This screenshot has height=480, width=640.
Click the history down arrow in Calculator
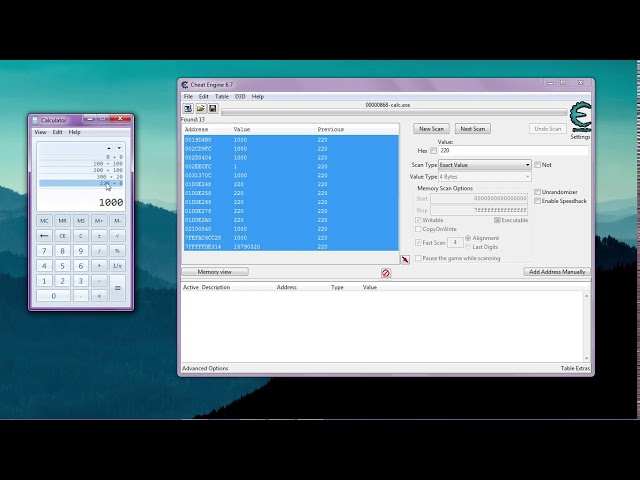coord(119,148)
